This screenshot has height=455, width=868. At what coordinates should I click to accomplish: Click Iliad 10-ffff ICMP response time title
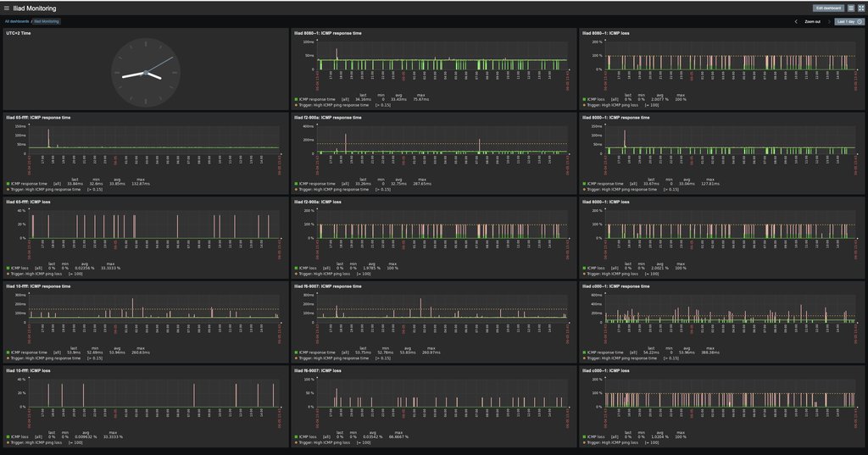[x=38, y=286]
